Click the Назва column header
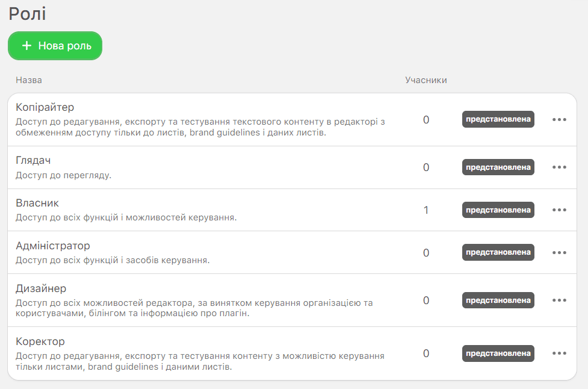Image resolution: width=588 pixels, height=389 pixels. tap(29, 80)
